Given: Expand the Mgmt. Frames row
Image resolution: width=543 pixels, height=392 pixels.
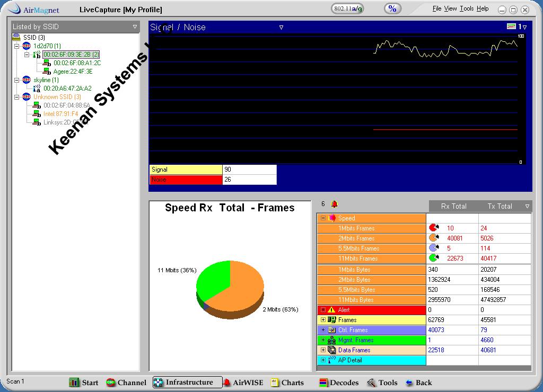Looking at the screenshot, I should tap(323, 340).
